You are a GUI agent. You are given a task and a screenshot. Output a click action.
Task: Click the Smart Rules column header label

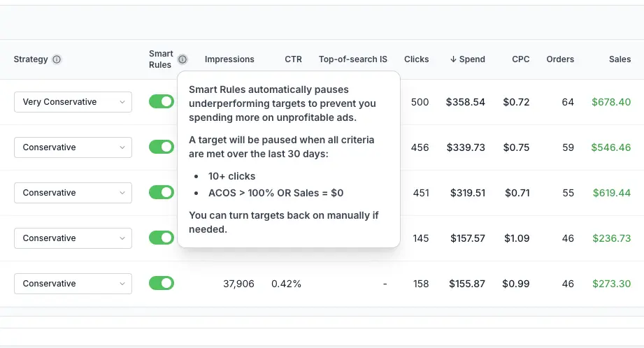tap(161, 59)
